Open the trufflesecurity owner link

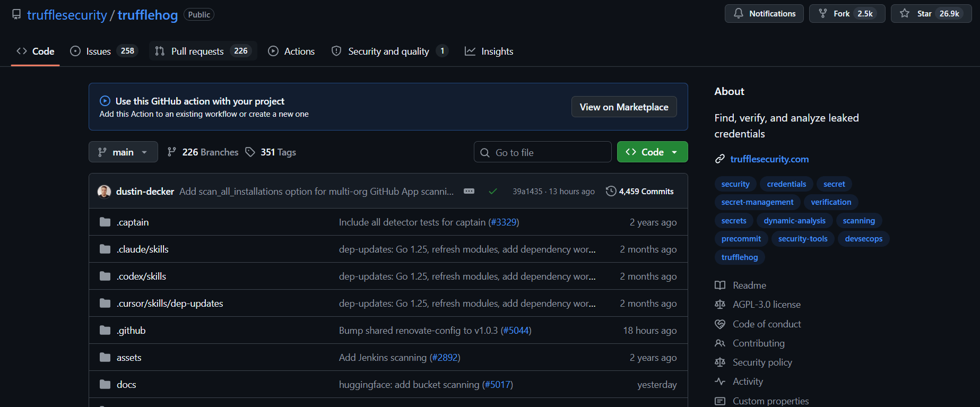click(67, 15)
